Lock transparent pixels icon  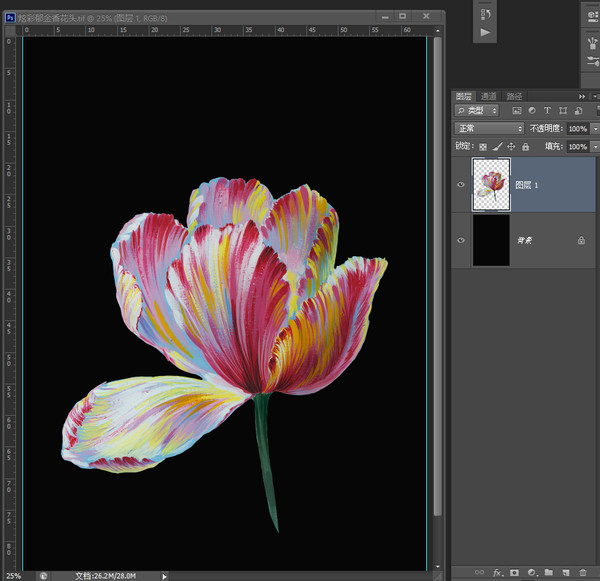483,147
